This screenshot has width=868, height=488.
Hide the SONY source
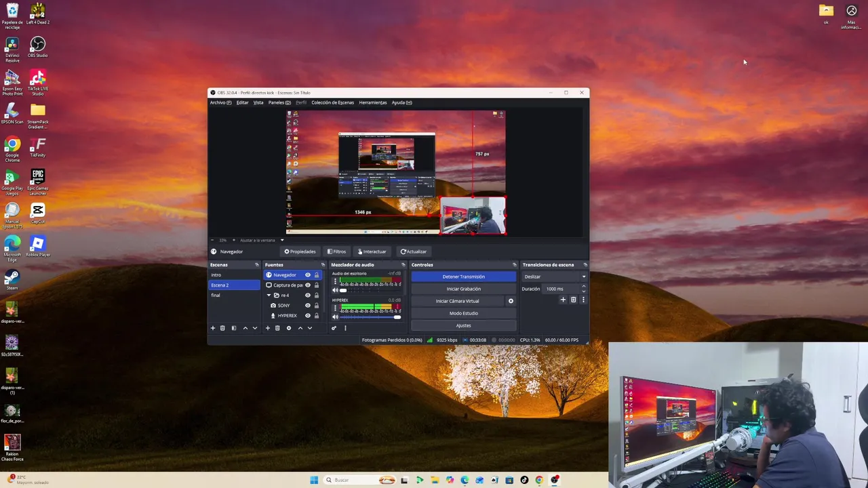point(307,306)
